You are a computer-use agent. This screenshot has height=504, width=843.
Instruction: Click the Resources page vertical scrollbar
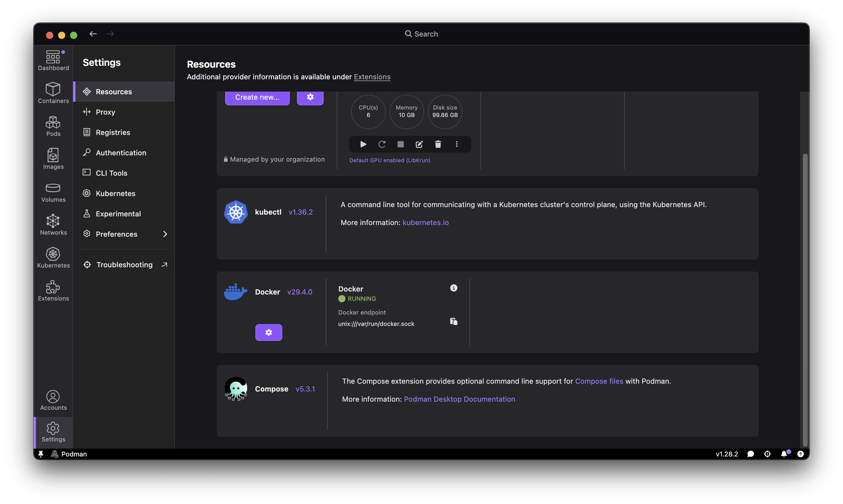pyautogui.click(x=805, y=300)
